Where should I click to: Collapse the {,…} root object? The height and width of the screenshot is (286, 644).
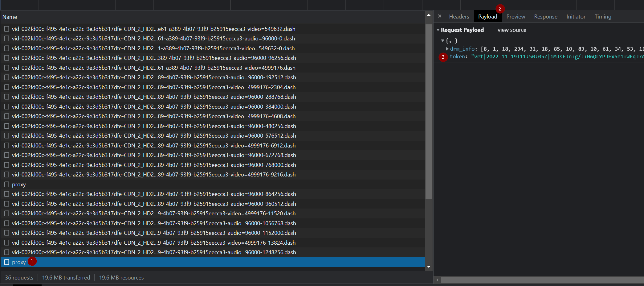(x=443, y=41)
